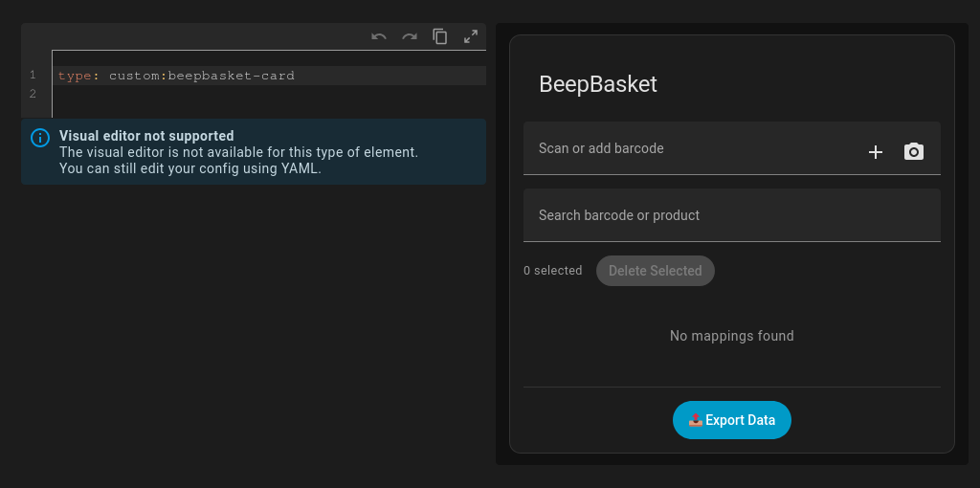The width and height of the screenshot is (980, 488).
Task: Click line number 2 in the editor gutter
Action: coord(33,94)
